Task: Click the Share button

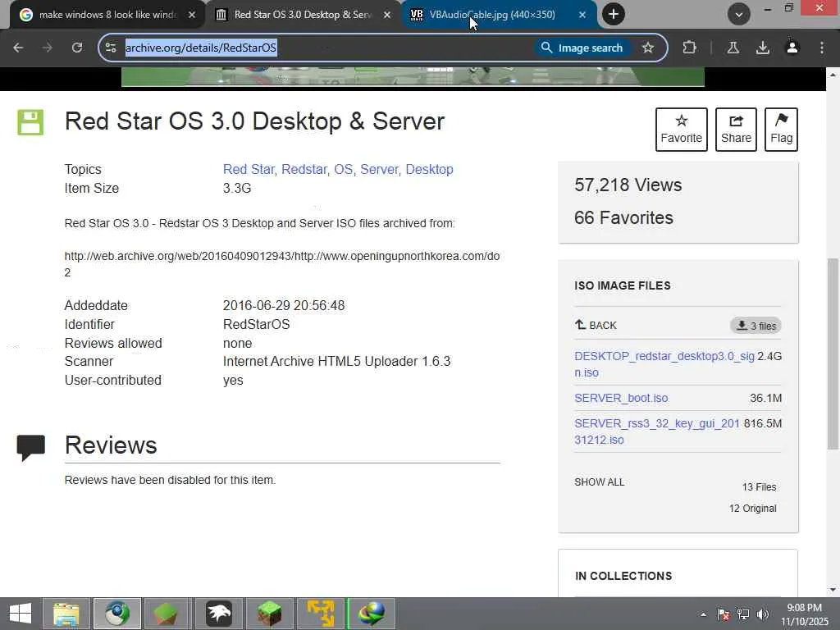Action: click(x=736, y=129)
